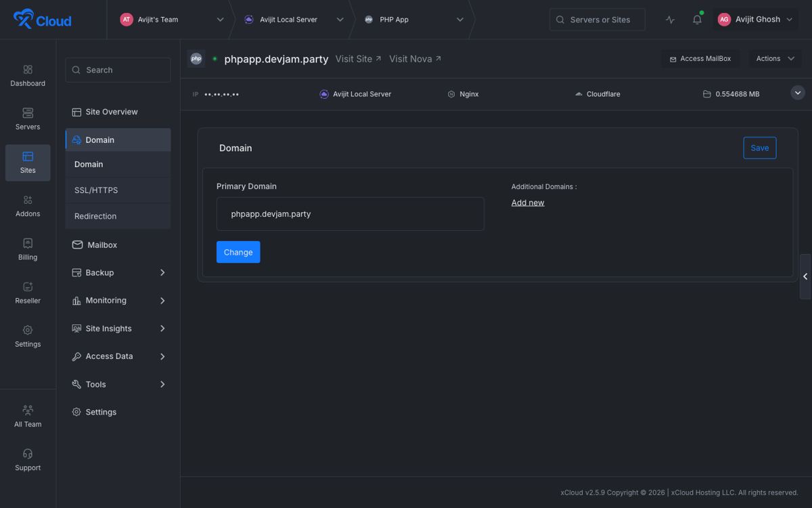812x508 pixels.
Task: Open the Actions dropdown
Action: click(775, 59)
